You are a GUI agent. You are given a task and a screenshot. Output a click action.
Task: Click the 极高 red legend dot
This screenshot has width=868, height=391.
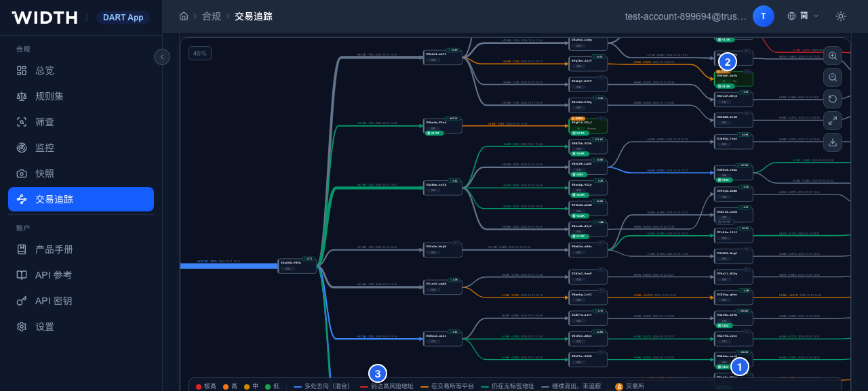(x=199, y=386)
